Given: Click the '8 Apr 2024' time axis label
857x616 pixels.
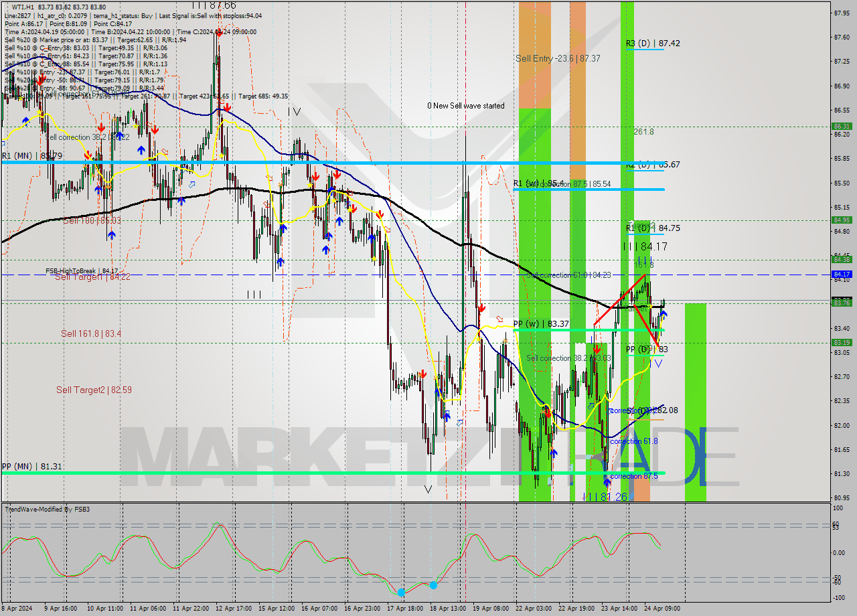Looking at the screenshot, I should pos(16,609).
